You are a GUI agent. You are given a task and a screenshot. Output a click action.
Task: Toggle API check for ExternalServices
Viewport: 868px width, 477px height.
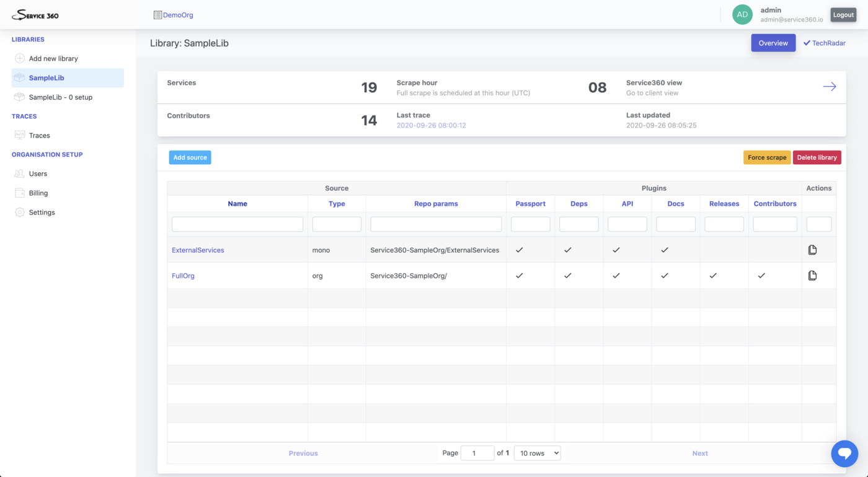pos(616,250)
